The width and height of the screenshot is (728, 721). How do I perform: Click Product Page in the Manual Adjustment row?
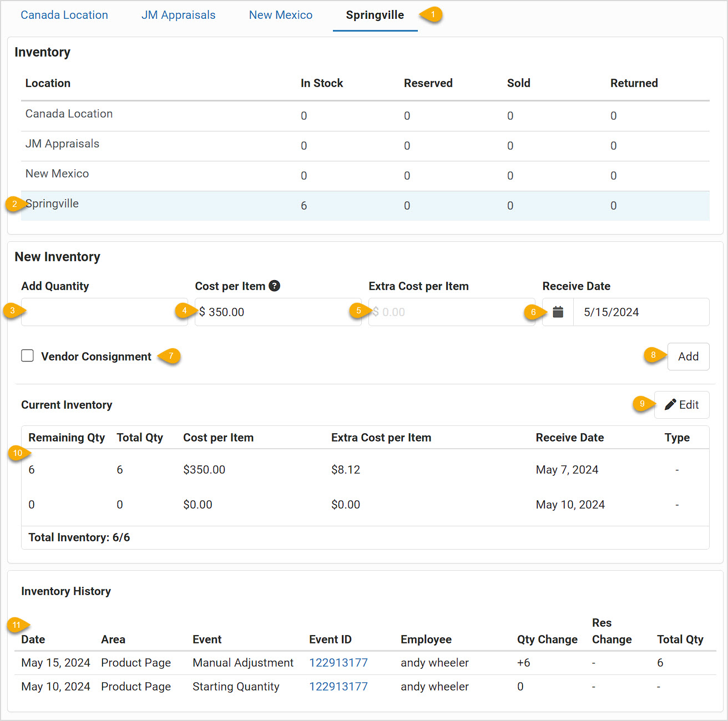click(x=136, y=663)
